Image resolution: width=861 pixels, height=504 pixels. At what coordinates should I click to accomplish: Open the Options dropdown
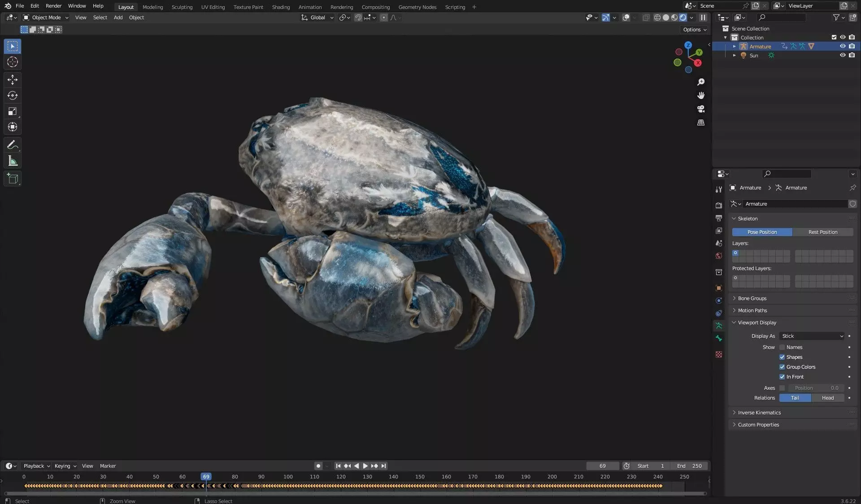695,30
